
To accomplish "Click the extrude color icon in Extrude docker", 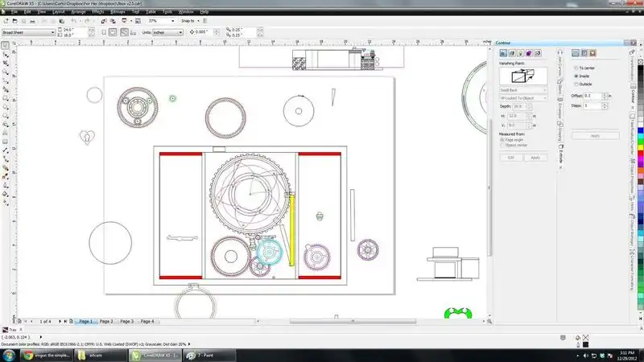I will click(528, 54).
